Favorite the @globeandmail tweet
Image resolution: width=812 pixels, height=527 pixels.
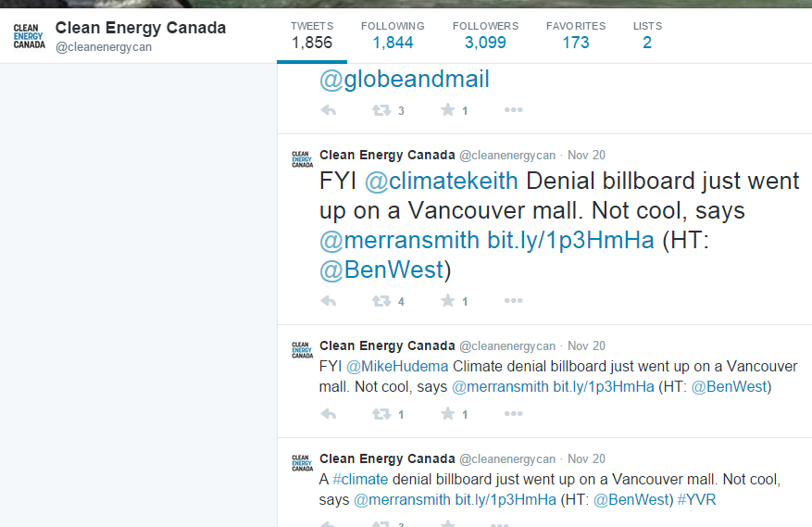point(448,110)
